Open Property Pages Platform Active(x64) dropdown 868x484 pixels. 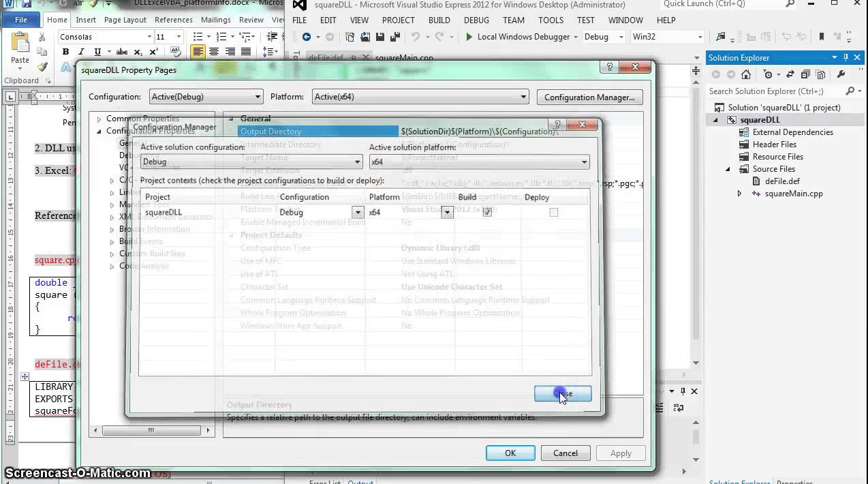523,97
